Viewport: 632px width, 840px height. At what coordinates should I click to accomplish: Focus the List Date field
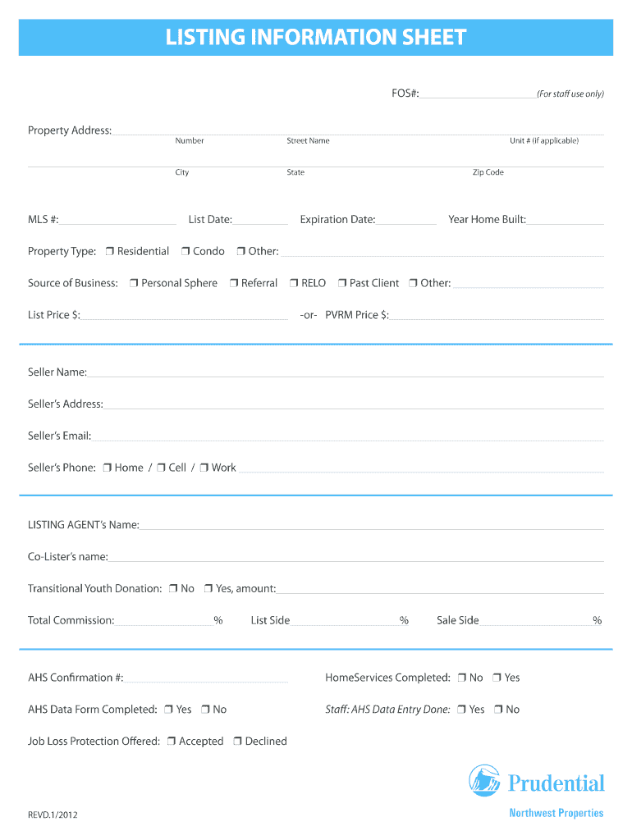261,220
